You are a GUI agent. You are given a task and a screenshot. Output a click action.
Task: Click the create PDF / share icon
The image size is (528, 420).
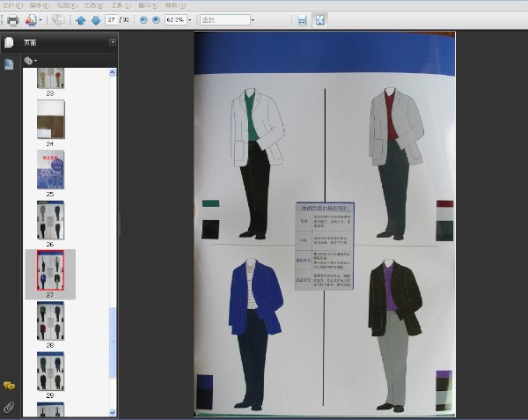(31, 20)
